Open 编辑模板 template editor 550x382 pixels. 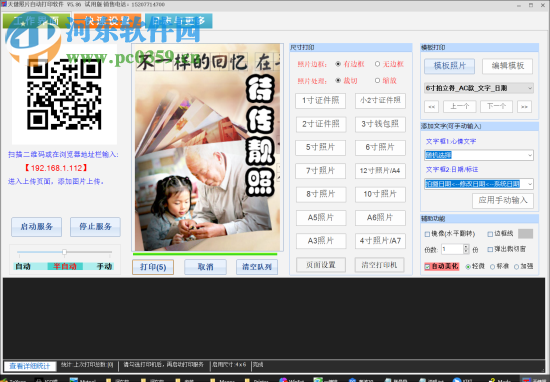pos(508,66)
